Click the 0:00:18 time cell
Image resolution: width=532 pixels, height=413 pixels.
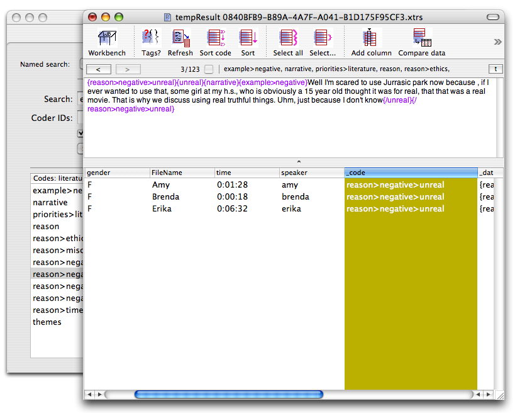coord(233,196)
